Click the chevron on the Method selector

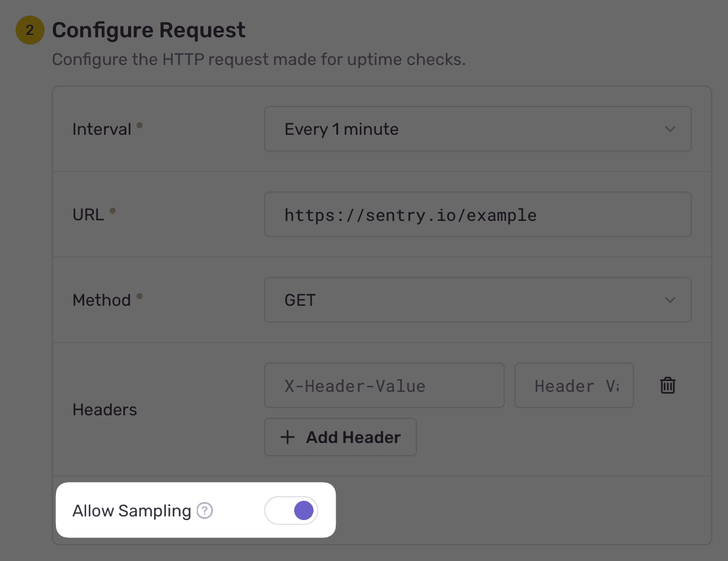click(x=670, y=300)
